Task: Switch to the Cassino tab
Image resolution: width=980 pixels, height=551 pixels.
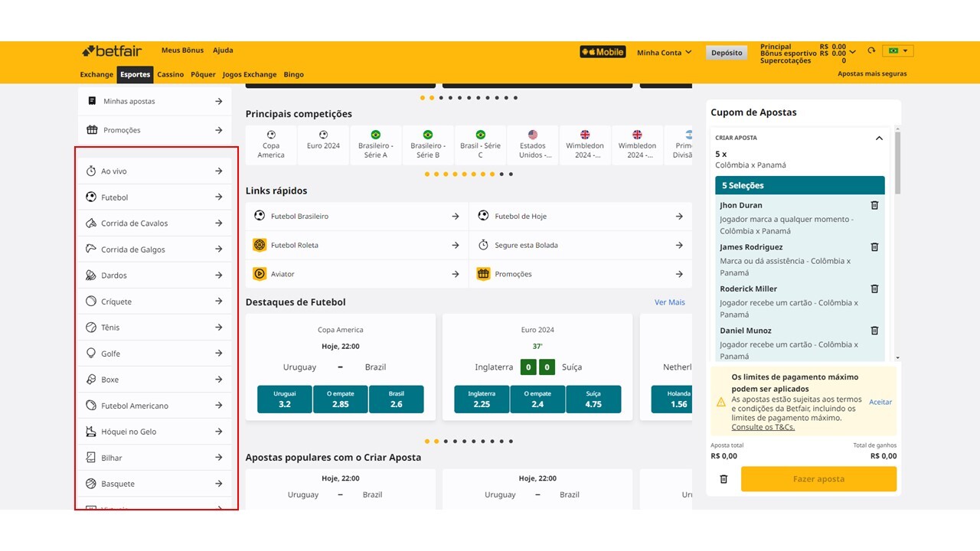Action: click(x=171, y=74)
